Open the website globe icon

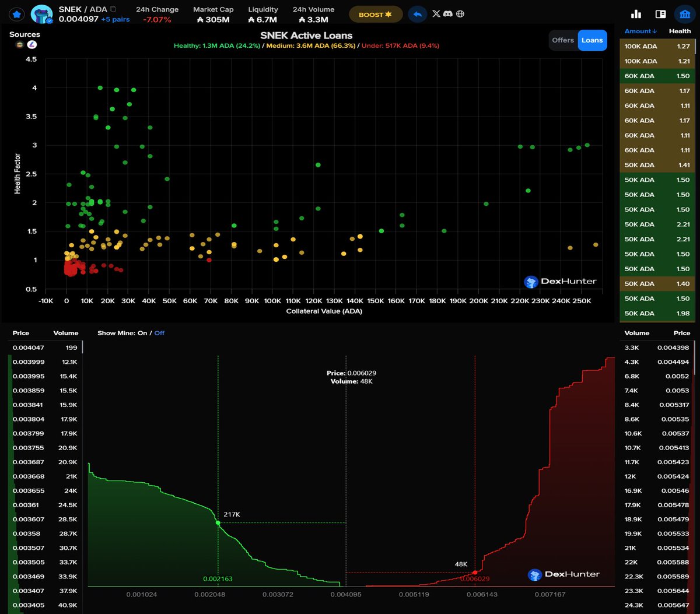(x=460, y=14)
